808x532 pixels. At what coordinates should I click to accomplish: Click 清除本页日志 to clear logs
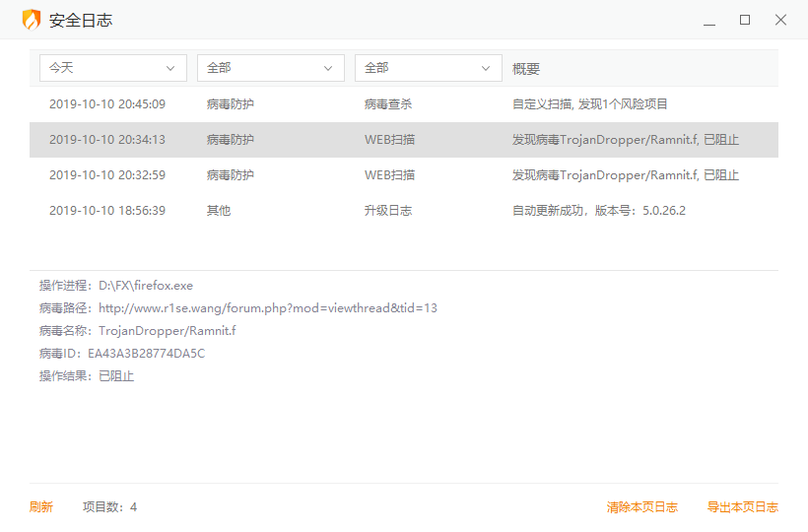642,506
